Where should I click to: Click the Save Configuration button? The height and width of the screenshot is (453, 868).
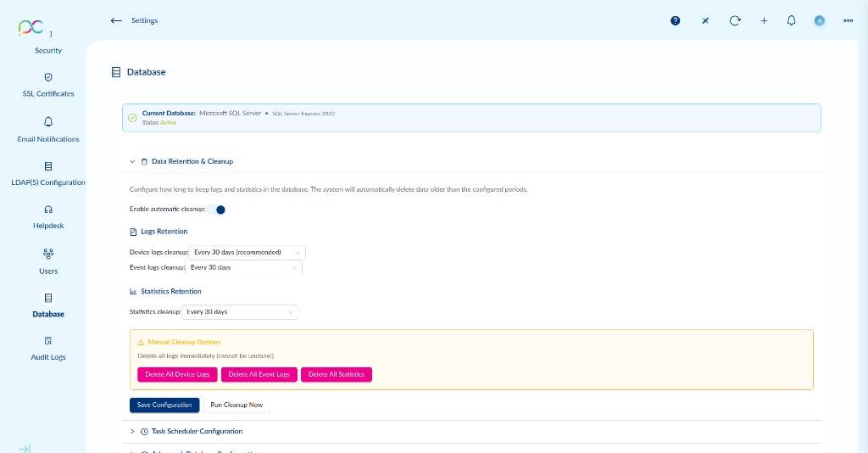click(x=164, y=405)
